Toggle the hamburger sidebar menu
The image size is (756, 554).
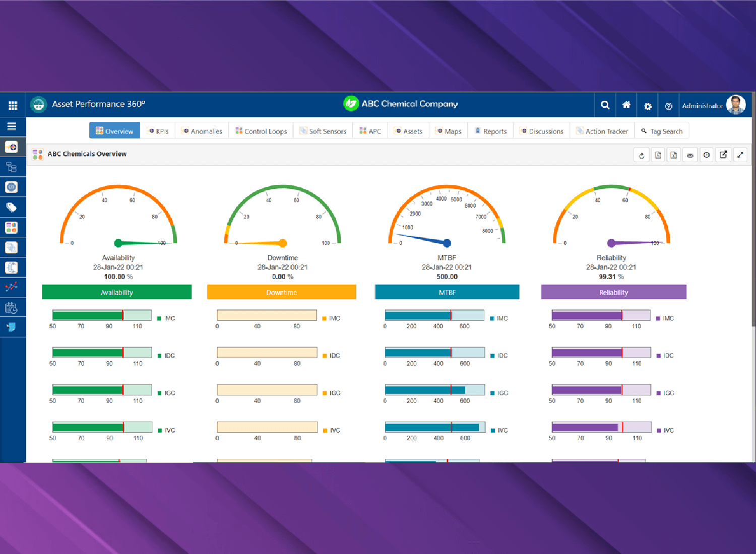click(x=12, y=126)
